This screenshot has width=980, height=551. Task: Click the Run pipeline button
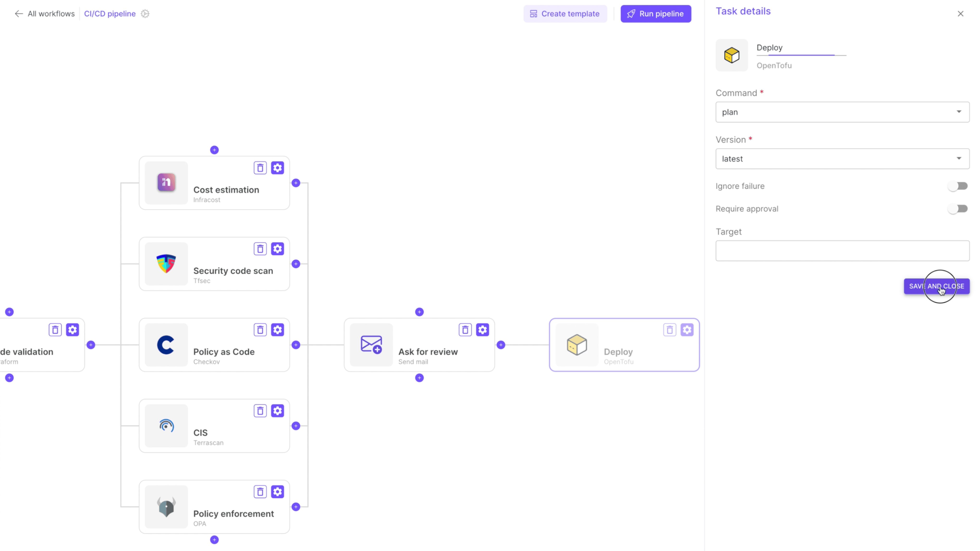pos(655,14)
